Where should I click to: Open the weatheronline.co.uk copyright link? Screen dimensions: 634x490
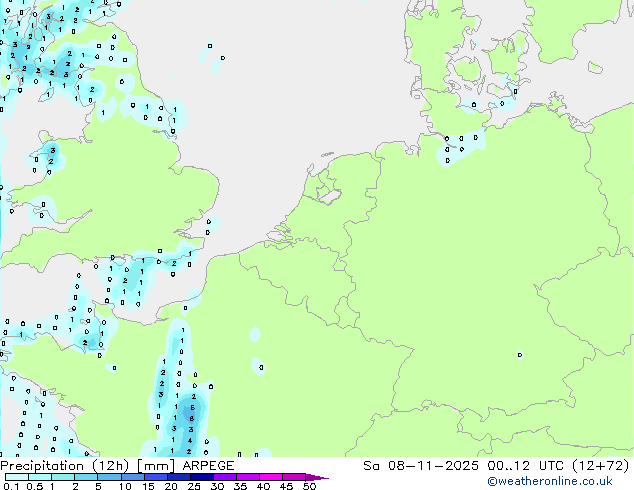coord(549,481)
